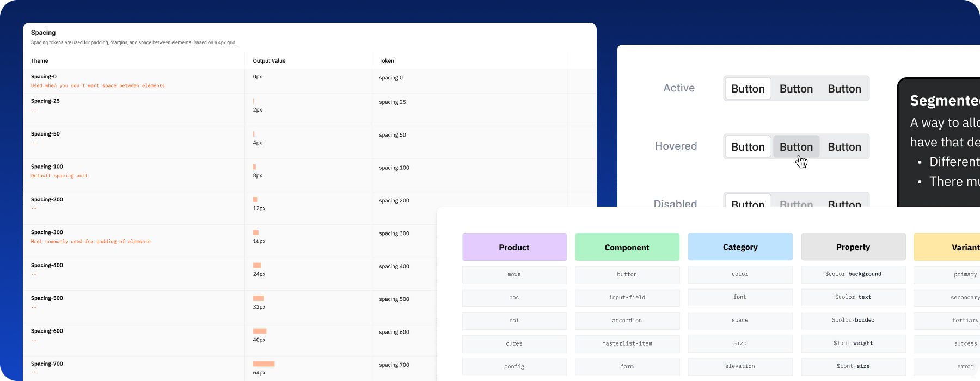Select the roi product cell

coord(514,321)
